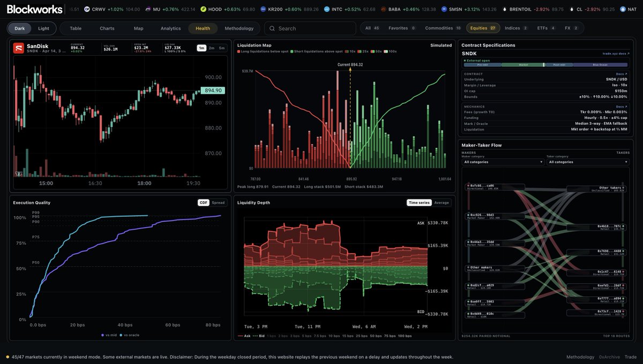Click the search magnifier icon
The height and width of the screenshot is (364, 643).
click(272, 28)
